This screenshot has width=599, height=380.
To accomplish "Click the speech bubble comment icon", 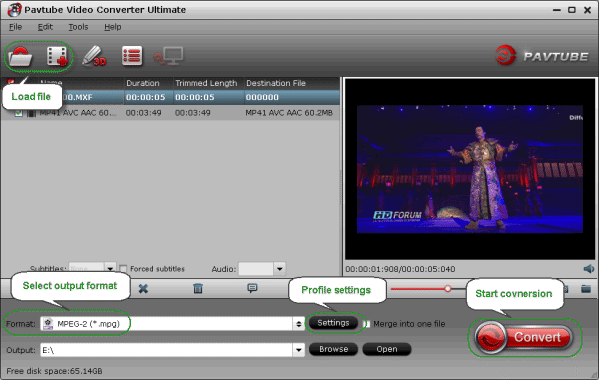I will pos(252,288).
